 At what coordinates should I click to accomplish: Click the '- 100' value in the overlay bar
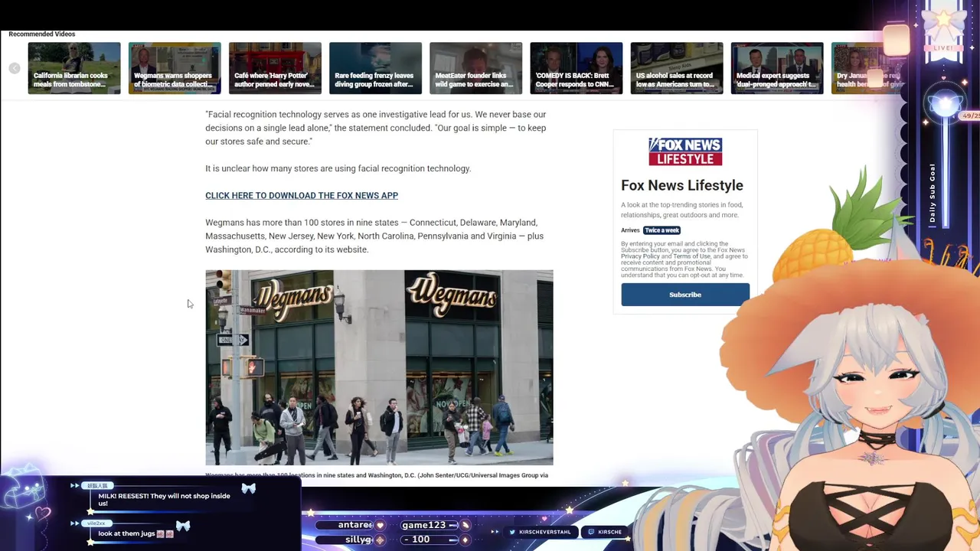click(418, 540)
